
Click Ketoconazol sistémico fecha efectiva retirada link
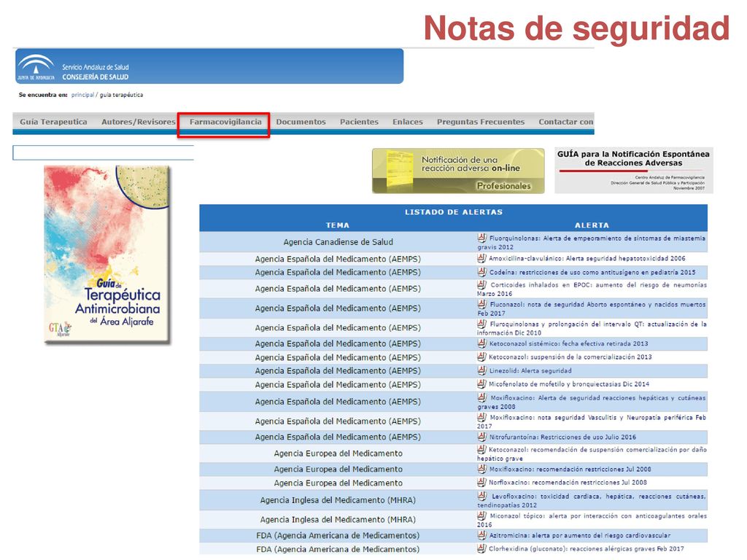tap(568, 344)
